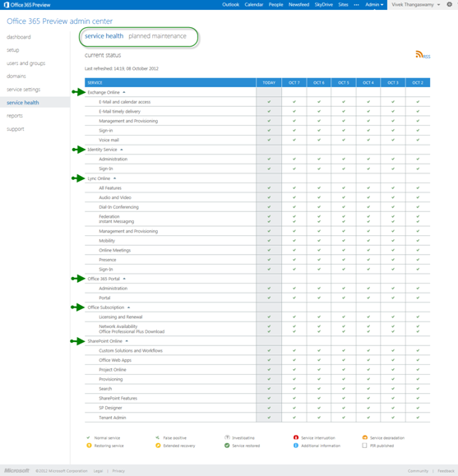Viewport: 458px width, 476px height.
Task: Click the Privacy footer link
Action: [118, 471]
